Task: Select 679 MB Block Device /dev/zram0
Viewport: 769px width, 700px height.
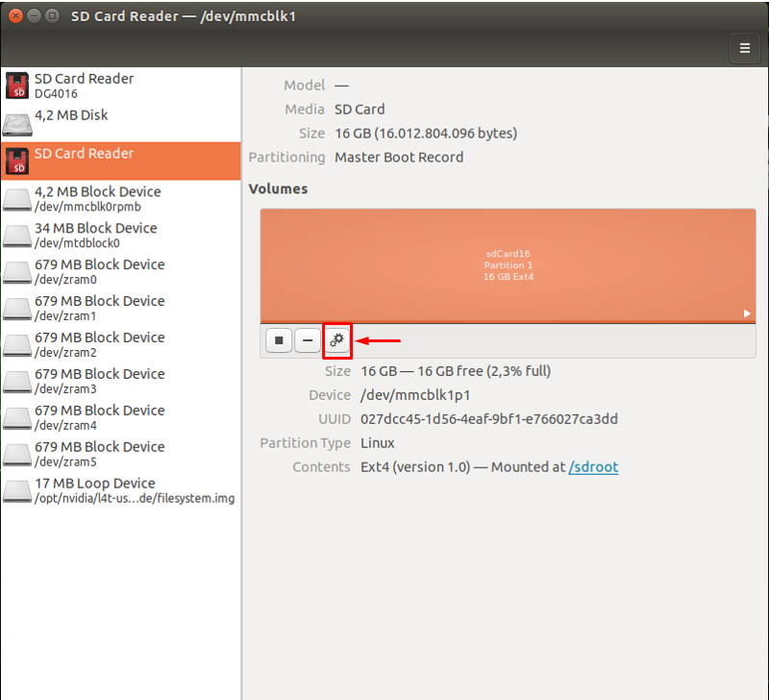Action: (x=121, y=271)
